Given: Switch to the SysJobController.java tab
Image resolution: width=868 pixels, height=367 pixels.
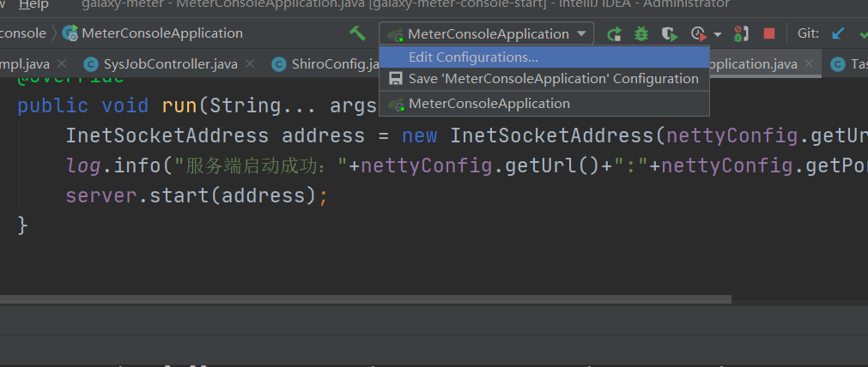Looking at the screenshot, I should (x=171, y=64).
